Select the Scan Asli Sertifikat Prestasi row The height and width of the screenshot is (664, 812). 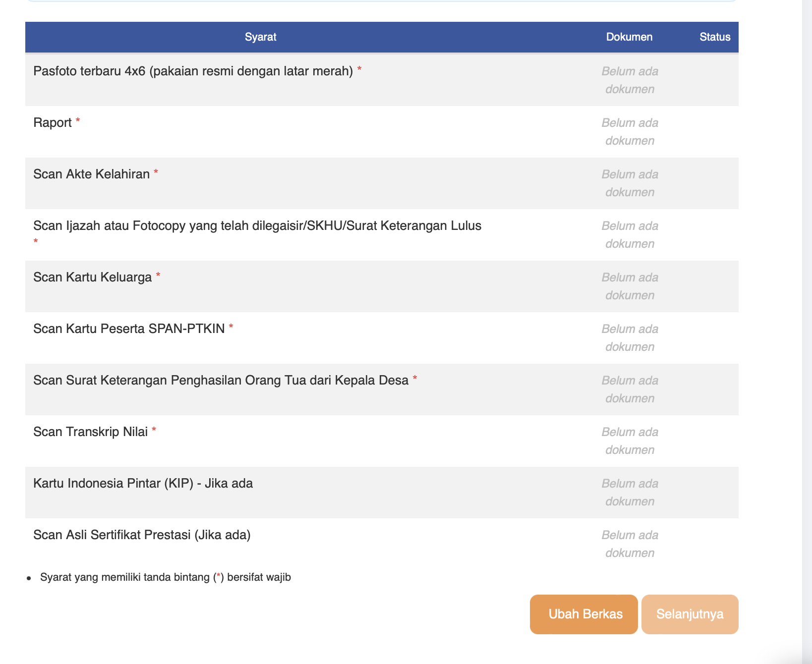click(142, 534)
